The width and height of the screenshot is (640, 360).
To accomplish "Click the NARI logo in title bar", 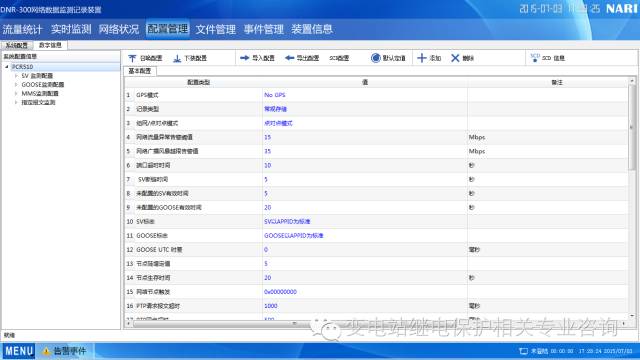I will tap(621, 9).
